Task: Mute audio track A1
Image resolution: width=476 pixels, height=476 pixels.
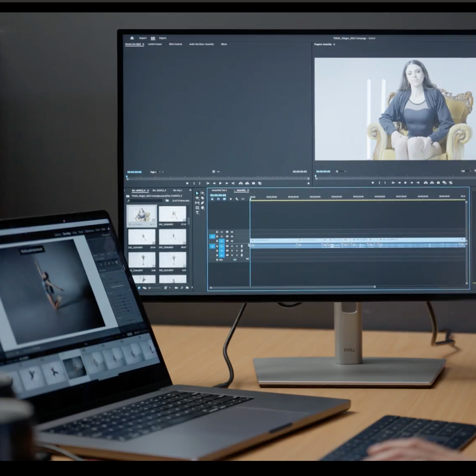Action: (232, 246)
